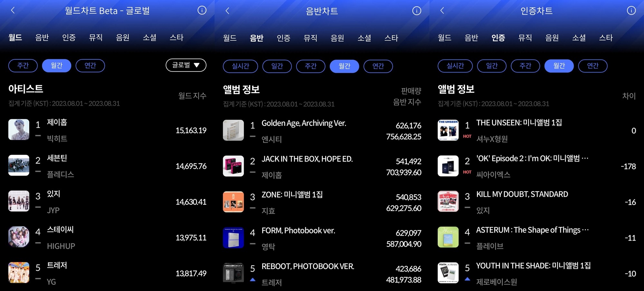Select YOUTH IN THE SHADE title

[x=533, y=266]
